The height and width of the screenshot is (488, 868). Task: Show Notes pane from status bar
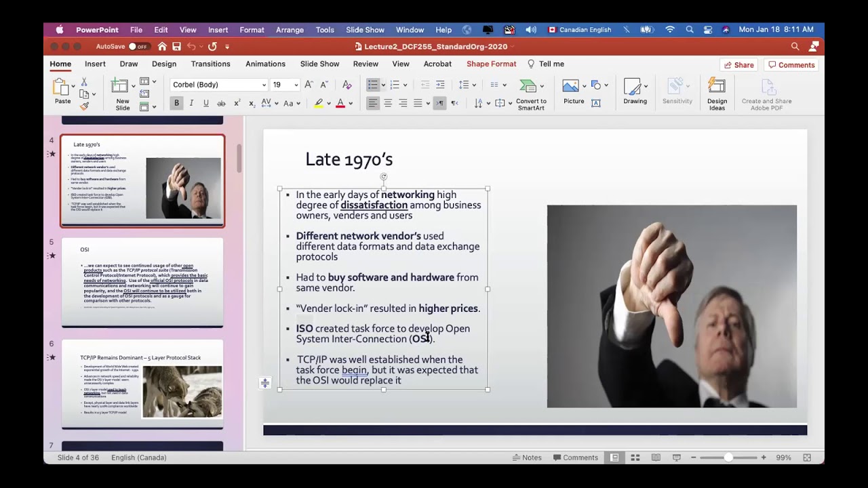[x=527, y=457]
